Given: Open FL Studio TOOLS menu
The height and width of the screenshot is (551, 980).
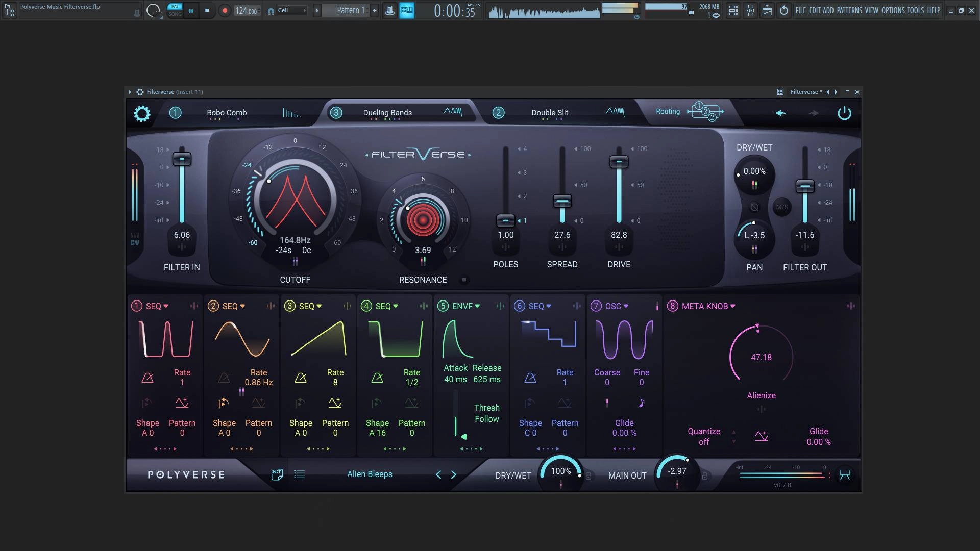Looking at the screenshot, I should (916, 10).
